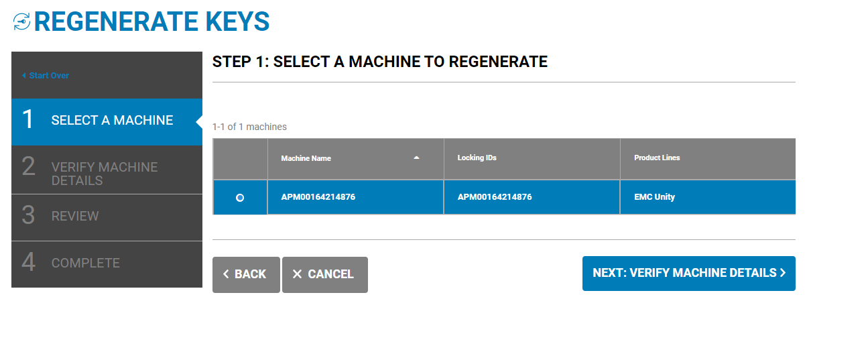Jump to step 3 Review

107,217
